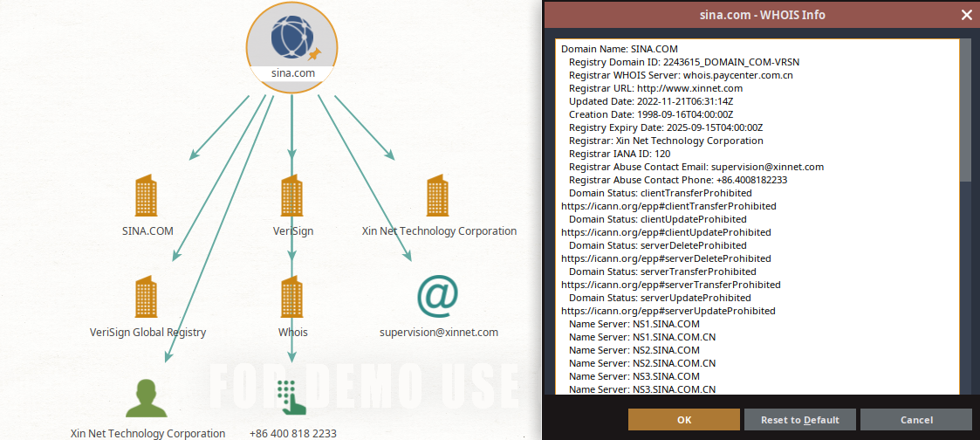Select the supervision@xinnet.com email @ icon
The width and height of the screenshot is (980, 440).
click(x=437, y=296)
